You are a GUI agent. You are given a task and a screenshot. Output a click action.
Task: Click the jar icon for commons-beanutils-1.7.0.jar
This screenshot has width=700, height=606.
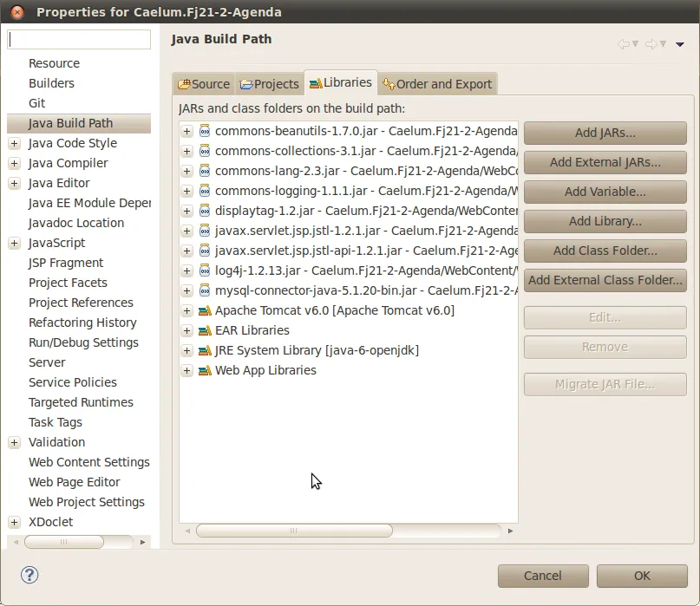tap(205, 131)
